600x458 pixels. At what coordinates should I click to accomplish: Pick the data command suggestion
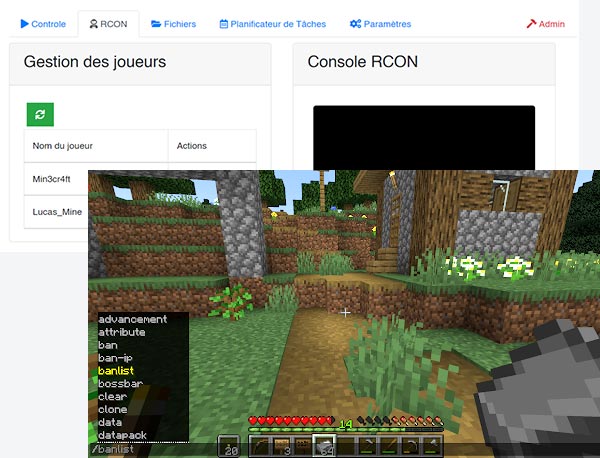tap(110, 422)
